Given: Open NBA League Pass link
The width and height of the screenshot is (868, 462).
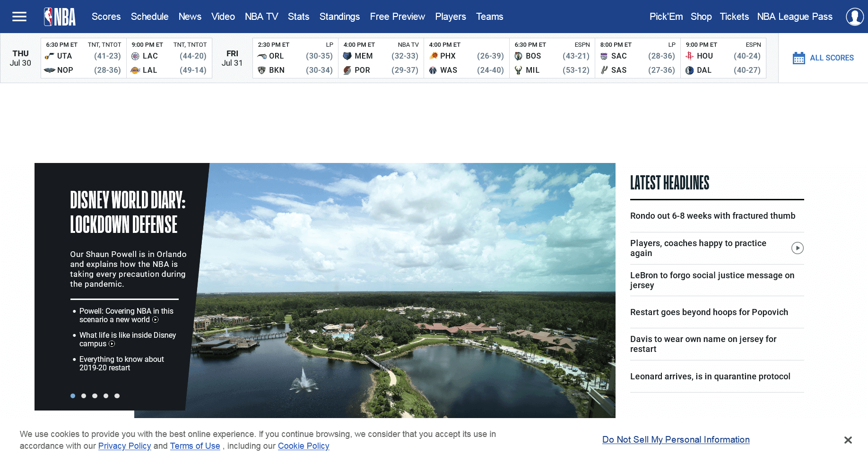Looking at the screenshot, I should (795, 17).
